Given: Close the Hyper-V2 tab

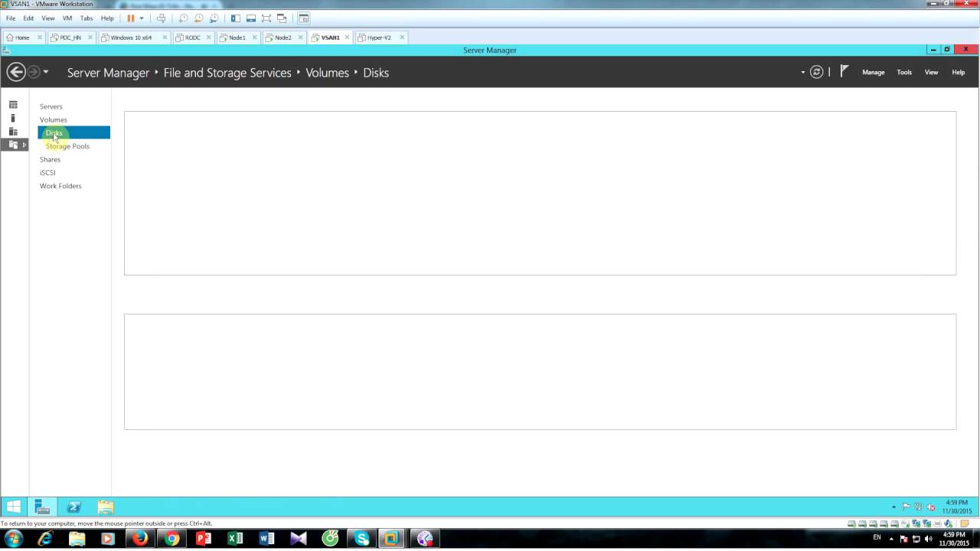Looking at the screenshot, I should click(402, 37).
